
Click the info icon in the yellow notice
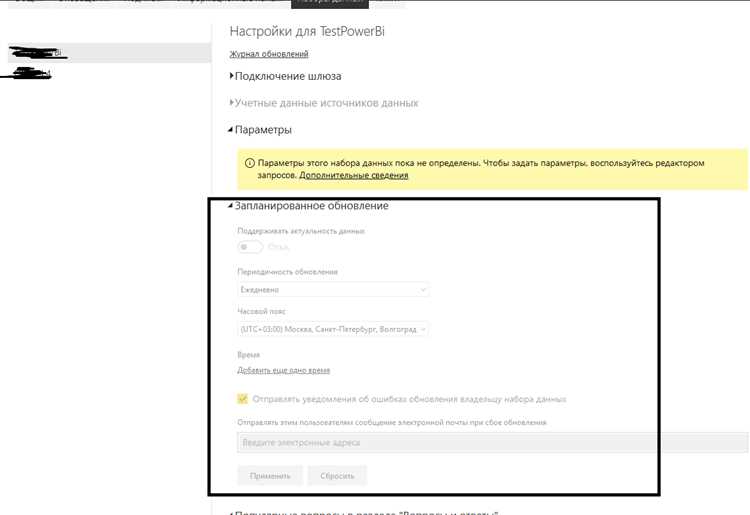249,163
